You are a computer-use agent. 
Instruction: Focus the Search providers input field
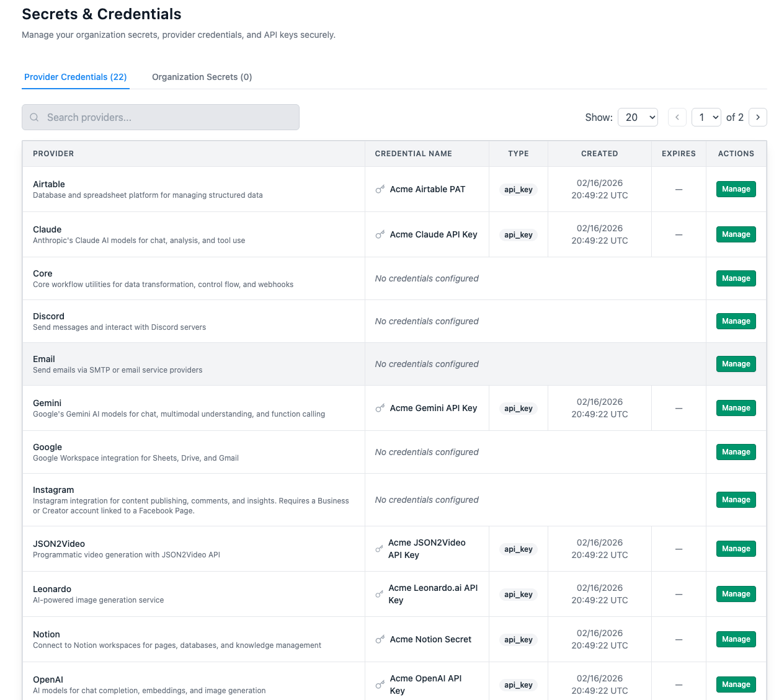point(167,117)
